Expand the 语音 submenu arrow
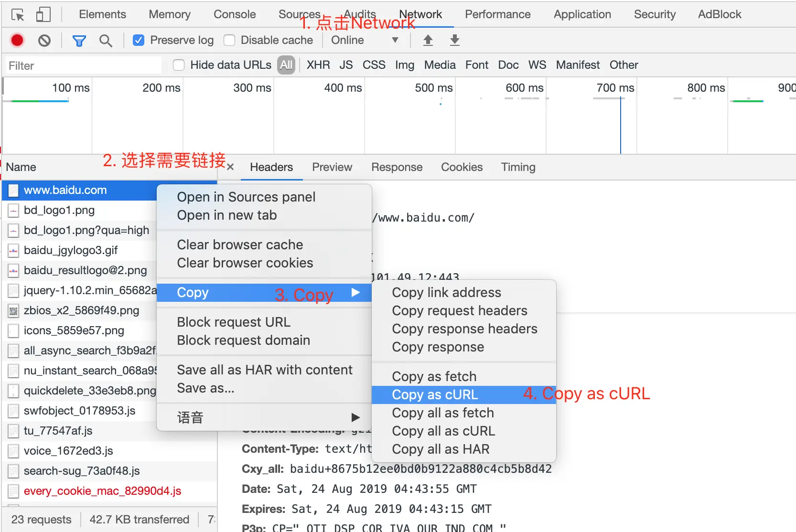 (355, 417)
